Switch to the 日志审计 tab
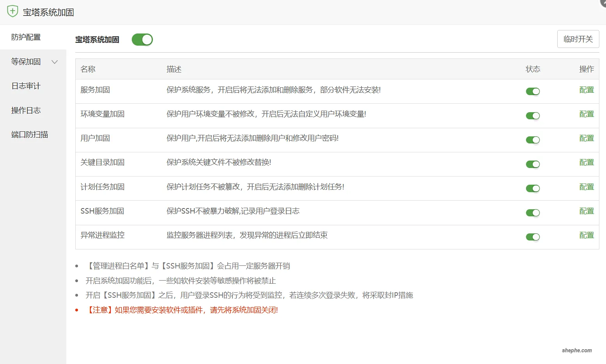Screen dimensions: 606x364 26,86
